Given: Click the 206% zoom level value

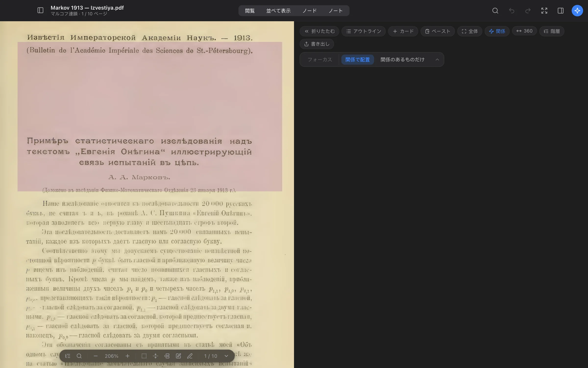Looking at the screenshot, I should point(111,356).
